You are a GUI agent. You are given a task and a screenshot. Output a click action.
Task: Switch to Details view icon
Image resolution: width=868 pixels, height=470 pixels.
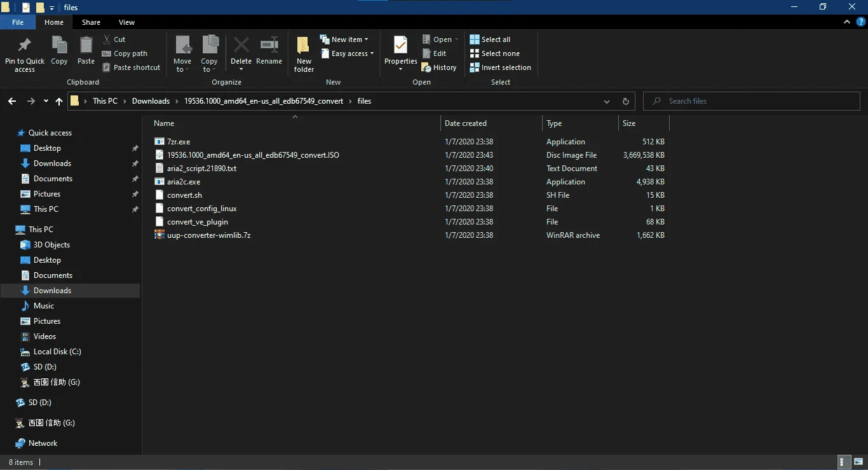[x=844, y=462]
